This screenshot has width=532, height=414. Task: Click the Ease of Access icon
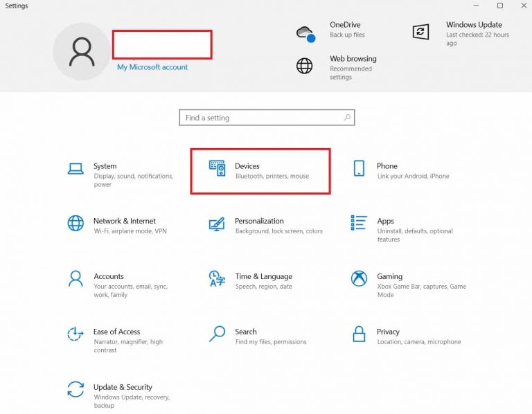coord(76,334)
